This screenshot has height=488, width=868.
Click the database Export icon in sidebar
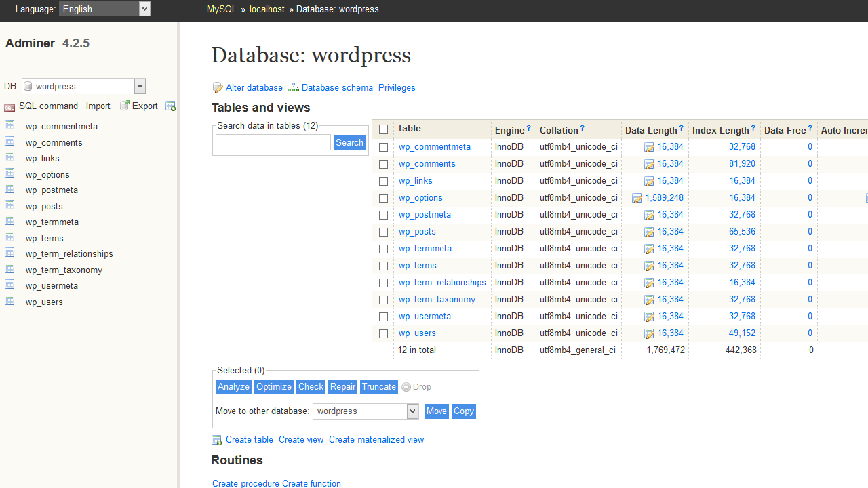click(125, 106)
